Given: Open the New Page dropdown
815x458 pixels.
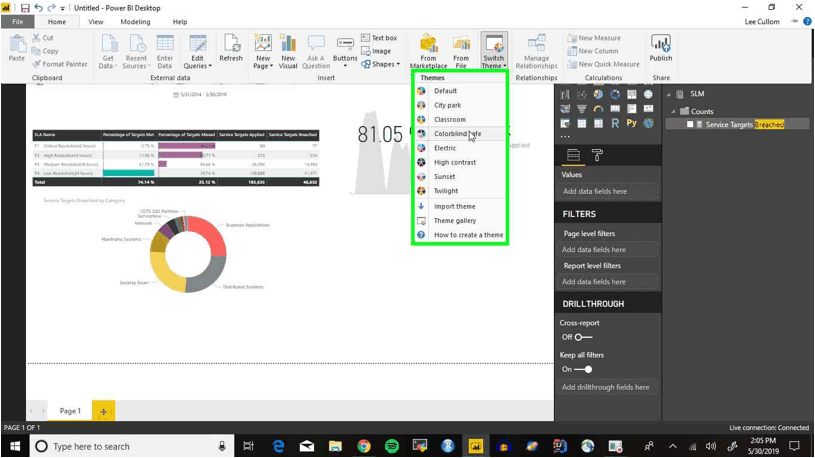Looking at the screenshot, I should 263,51.
